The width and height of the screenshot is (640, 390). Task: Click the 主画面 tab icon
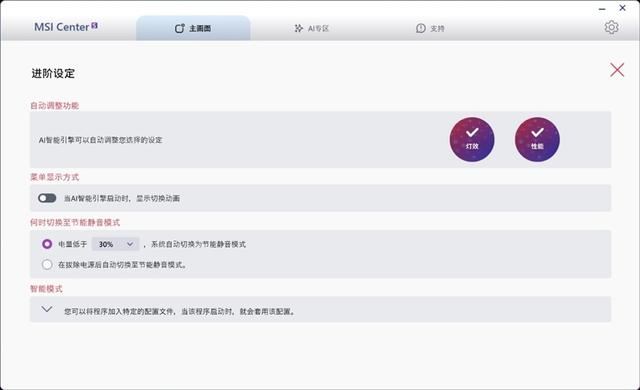coord(180,28)
